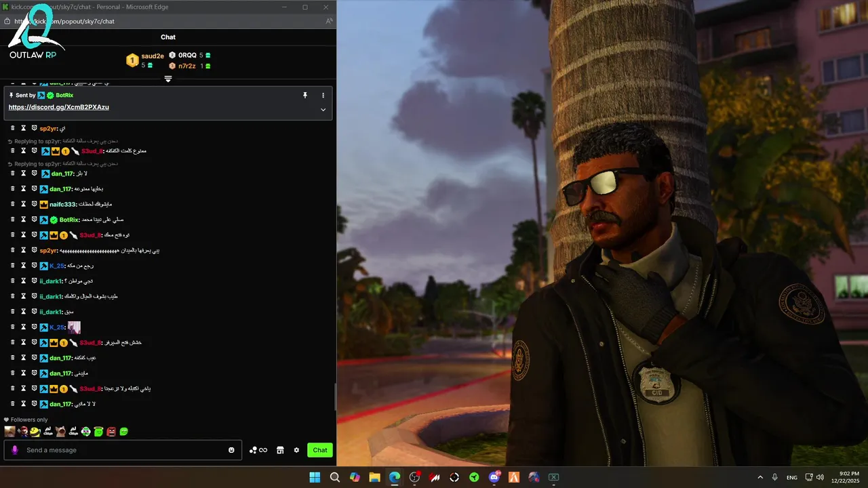Insert the cat emote
Image resolution: width=868 pixels, height=488 pixels.
[60, 431]
